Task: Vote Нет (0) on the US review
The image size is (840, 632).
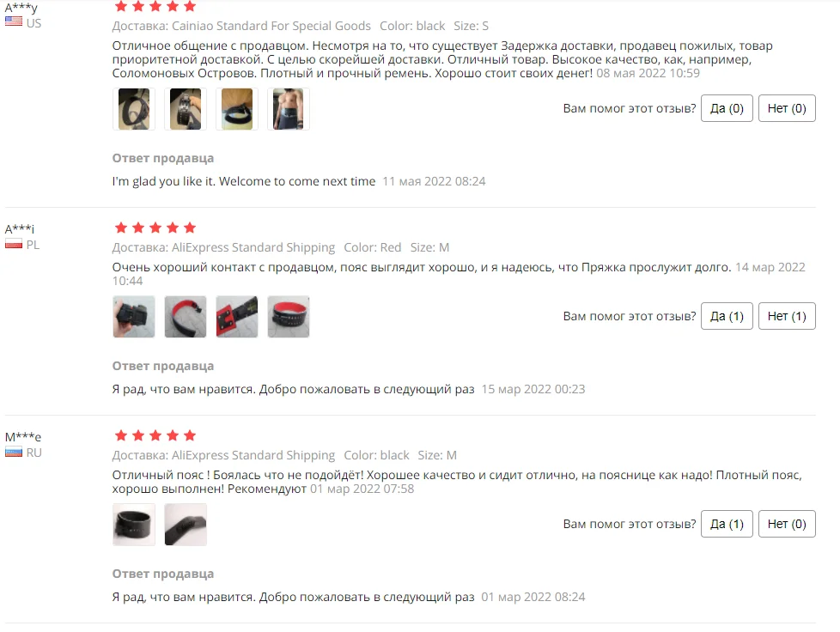Action: coord(787,108)
